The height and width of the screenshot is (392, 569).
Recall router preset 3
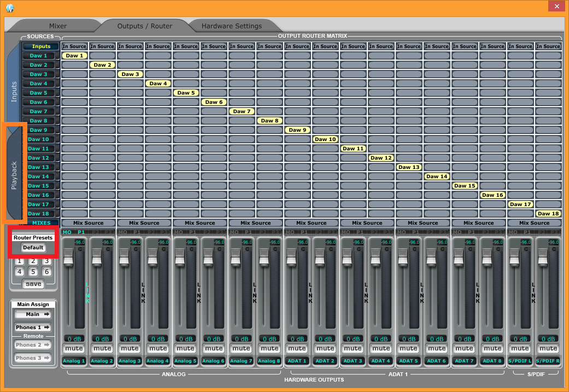pos(46,261)
